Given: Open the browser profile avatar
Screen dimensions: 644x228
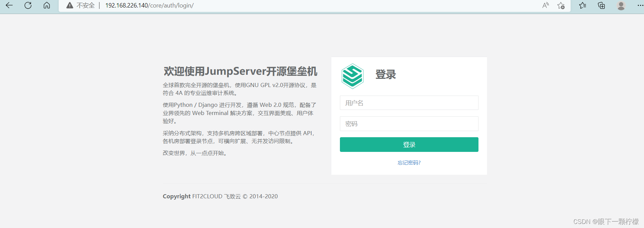Looking at the screenshot, I should [x=621, y=5].
